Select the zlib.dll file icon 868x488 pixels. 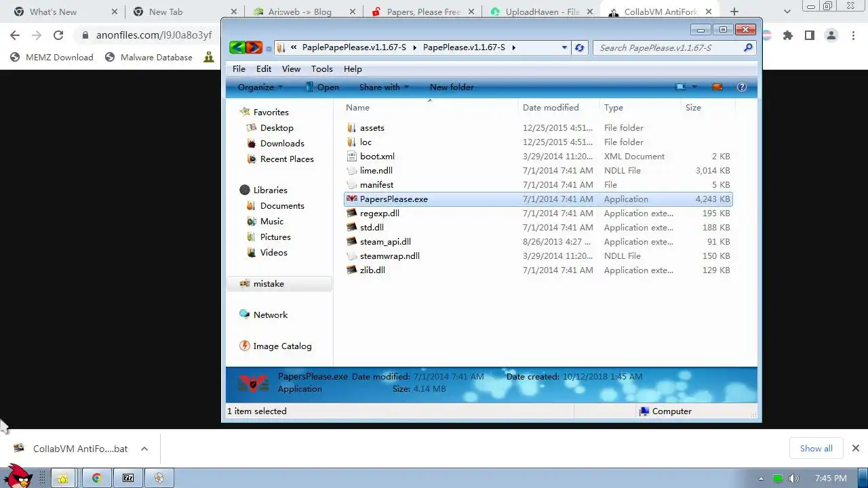351,270
